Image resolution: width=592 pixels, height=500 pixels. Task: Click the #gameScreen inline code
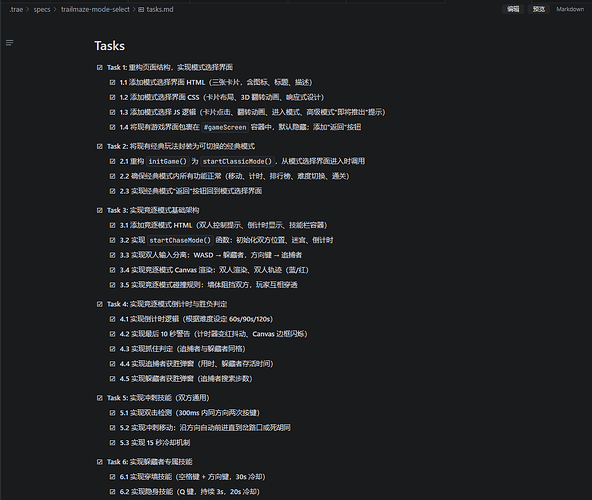[x=225, y=128]
